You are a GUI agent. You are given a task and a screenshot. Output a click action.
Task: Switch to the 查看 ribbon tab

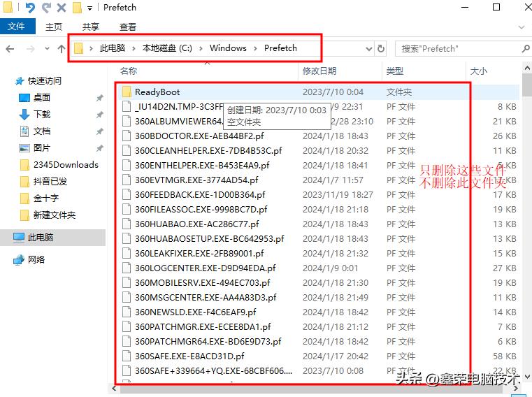click(128, 27)
